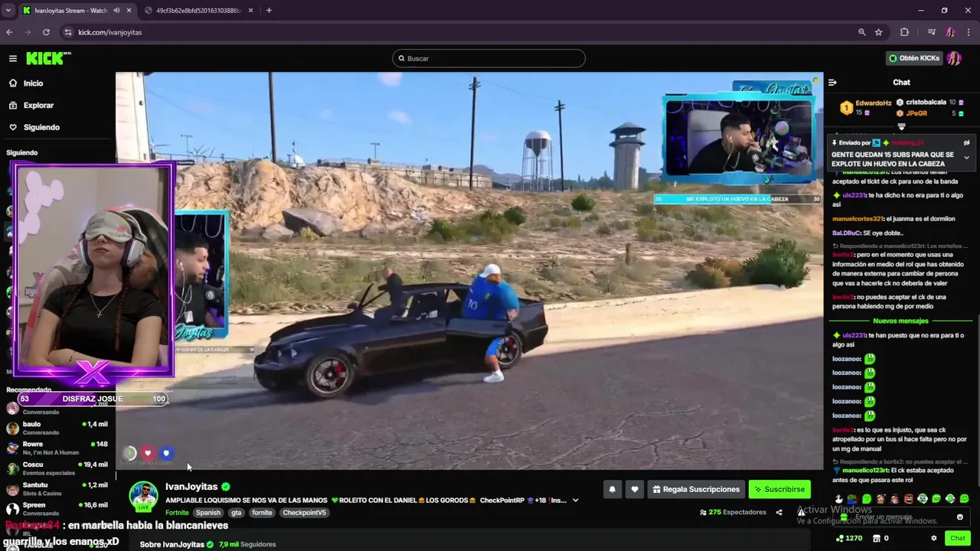Open the tab search dropdown
The image size is (980, 551).
8,11
